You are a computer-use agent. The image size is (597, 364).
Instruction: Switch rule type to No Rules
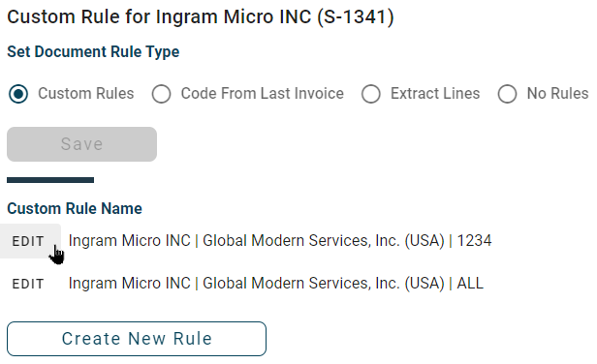[507, 94]
